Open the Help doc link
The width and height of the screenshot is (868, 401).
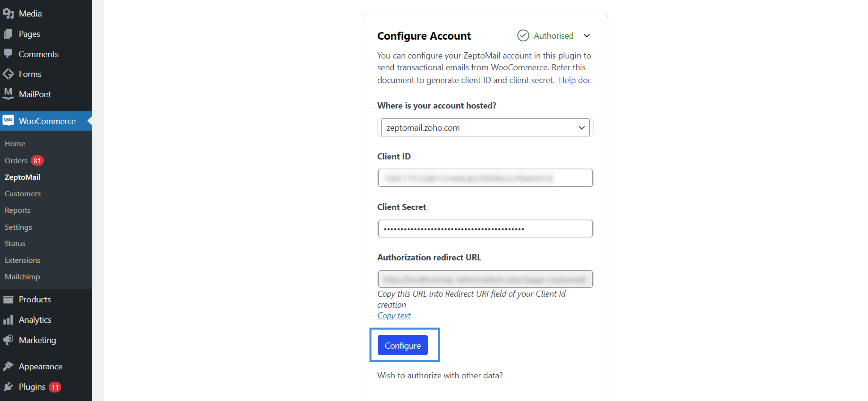point(575,80)
